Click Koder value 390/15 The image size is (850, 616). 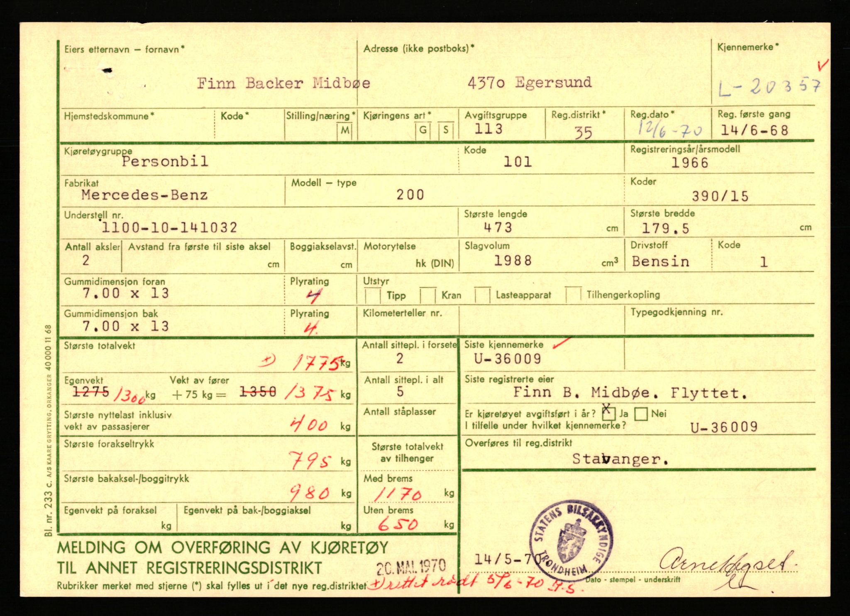point(720,196)
